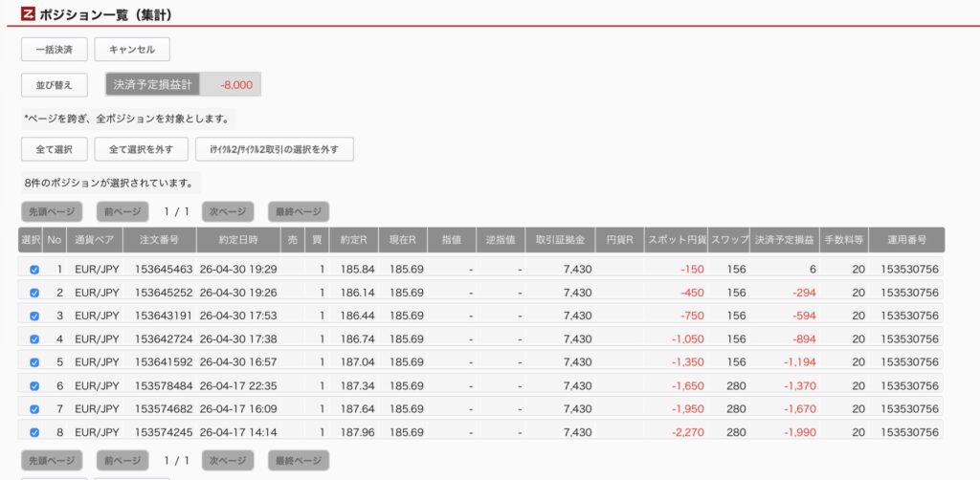Click 全て選択を外す button

coord(141,149)
